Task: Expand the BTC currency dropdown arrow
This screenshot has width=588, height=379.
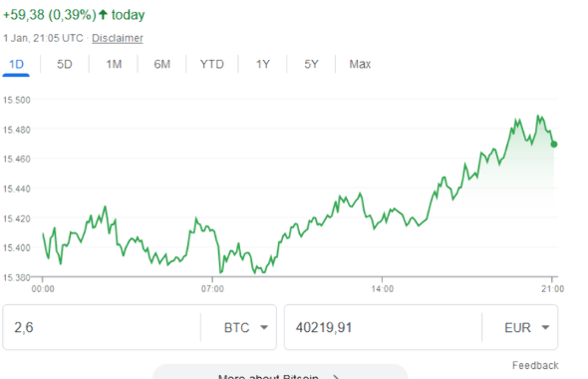Action: (x=264, y=327)
